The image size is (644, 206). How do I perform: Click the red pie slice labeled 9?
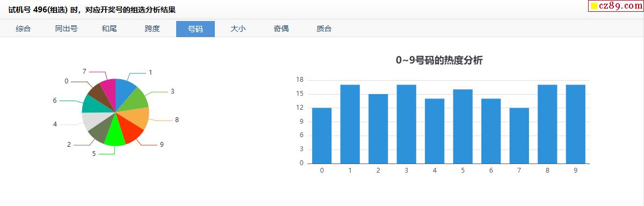pos(130,131)
